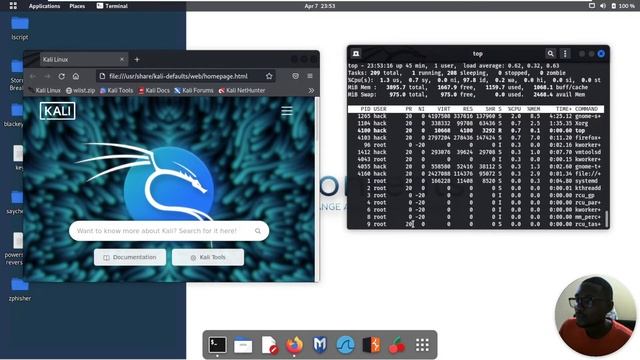Open the Kali Forums bookmark
The image size is (640, 360).
(194, 91)
